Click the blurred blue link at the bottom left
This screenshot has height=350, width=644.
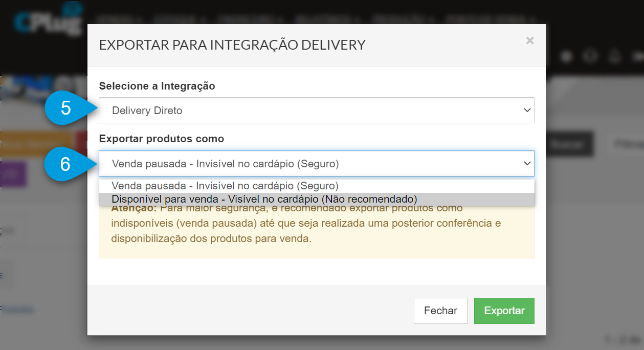tap(17, 309)
